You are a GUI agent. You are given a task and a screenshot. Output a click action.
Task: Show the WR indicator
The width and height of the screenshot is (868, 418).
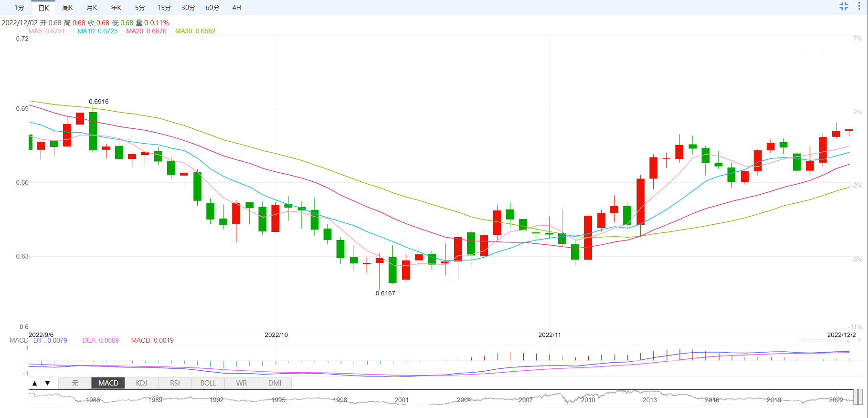pos(242,383)
